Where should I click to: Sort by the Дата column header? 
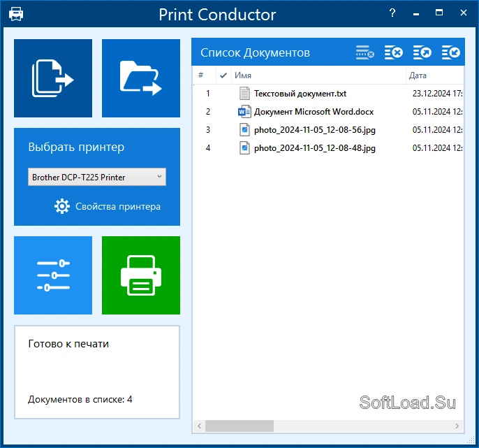435,75
